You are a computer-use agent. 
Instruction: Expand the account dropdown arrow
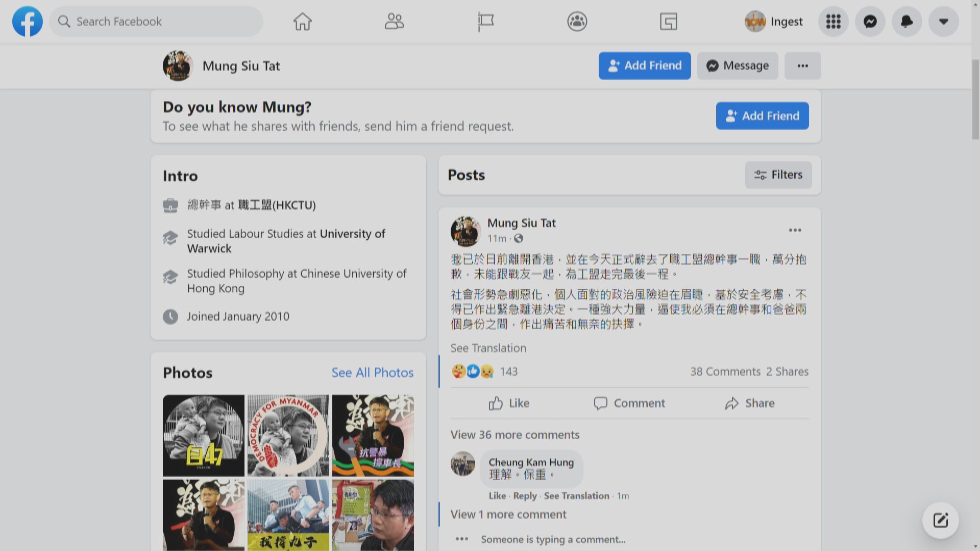[943, 21]
